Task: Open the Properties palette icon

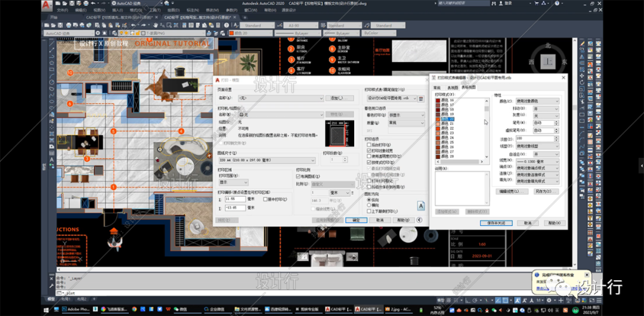Action: (x=184, y=25)
